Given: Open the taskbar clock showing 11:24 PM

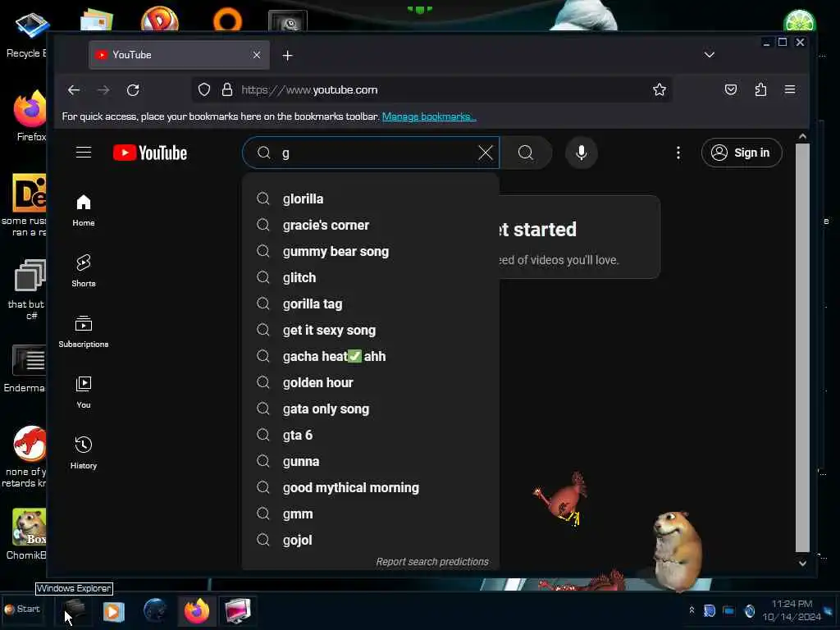Looking at the screenshot, I should pos(792,610).
